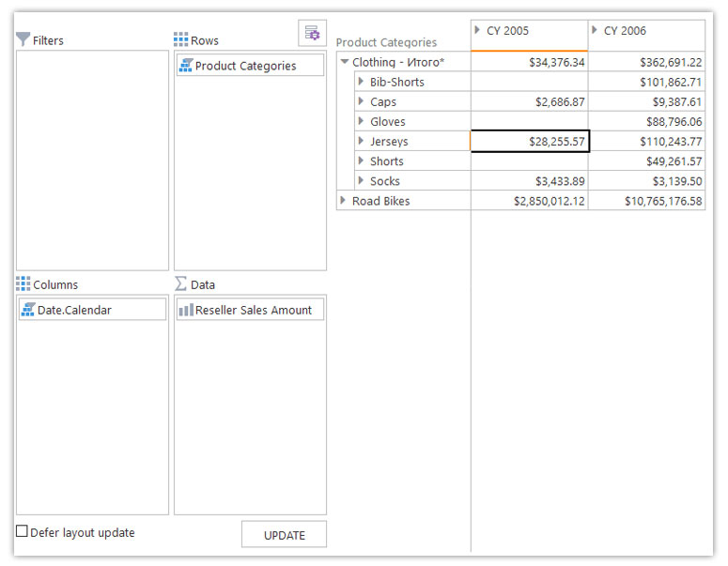Image resolution: width=728 pixels, height=566 pixels.
Task: Select the Jerseys CY 2005 cell $28,255.57
Action: (x=530, y=141)
